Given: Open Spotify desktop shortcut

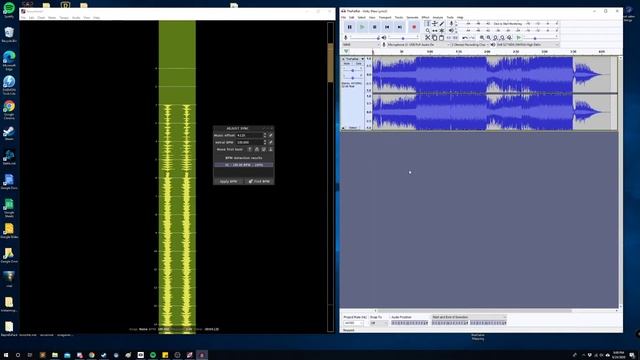Looking at the screenshot, I should coord(9,10).
